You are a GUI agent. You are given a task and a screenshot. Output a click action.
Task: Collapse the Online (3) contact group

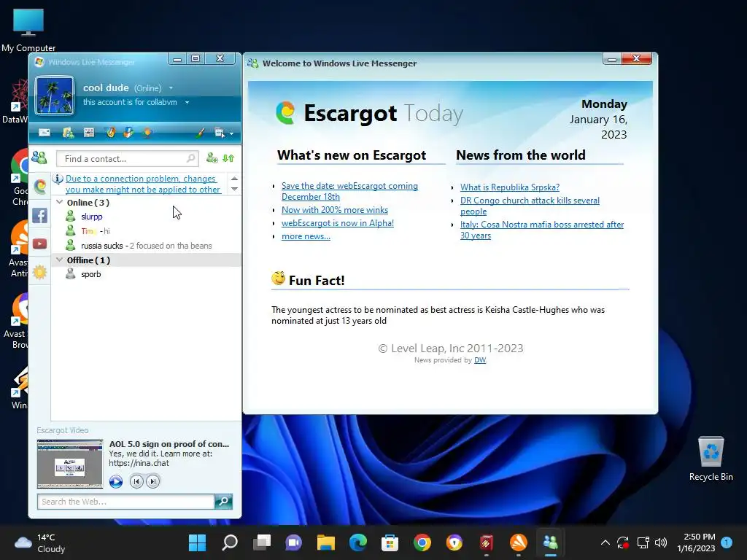(x=60, y=203)
